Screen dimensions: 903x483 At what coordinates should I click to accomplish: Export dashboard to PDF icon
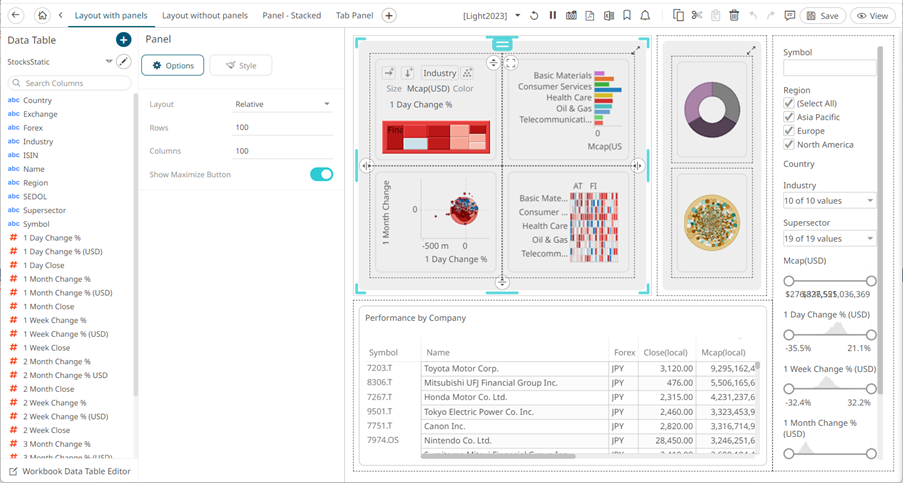coord(590,16)
